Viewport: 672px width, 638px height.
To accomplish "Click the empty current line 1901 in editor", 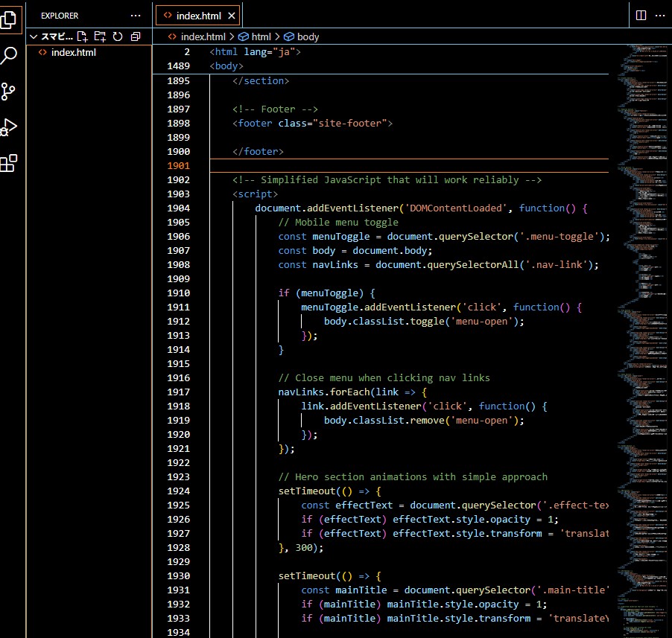I will (x=409, y=166).
